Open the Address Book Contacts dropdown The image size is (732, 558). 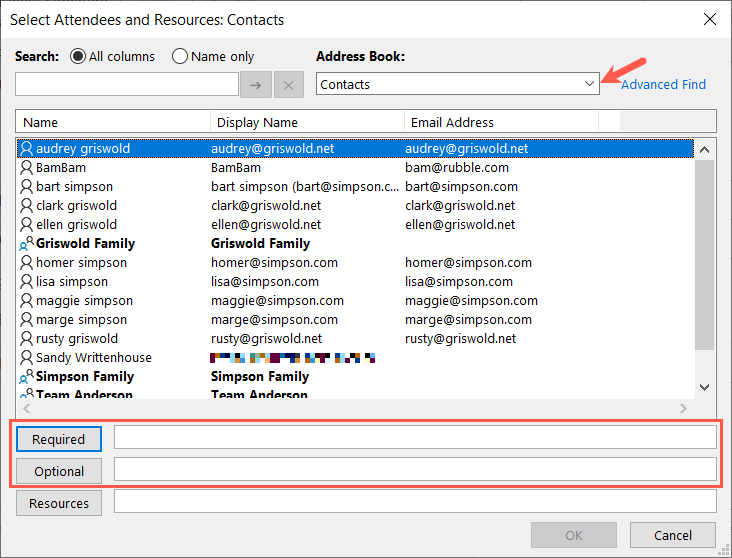pos(458,84)
